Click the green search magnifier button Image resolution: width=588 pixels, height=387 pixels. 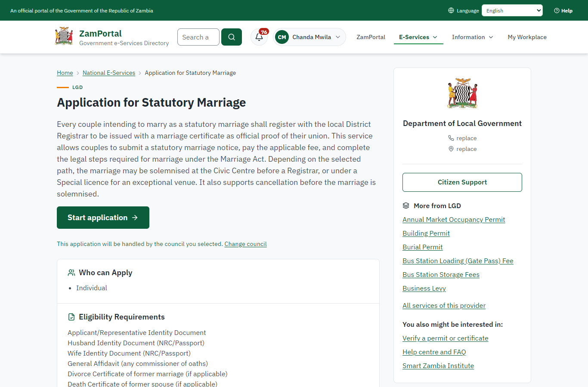coord(232,37)
